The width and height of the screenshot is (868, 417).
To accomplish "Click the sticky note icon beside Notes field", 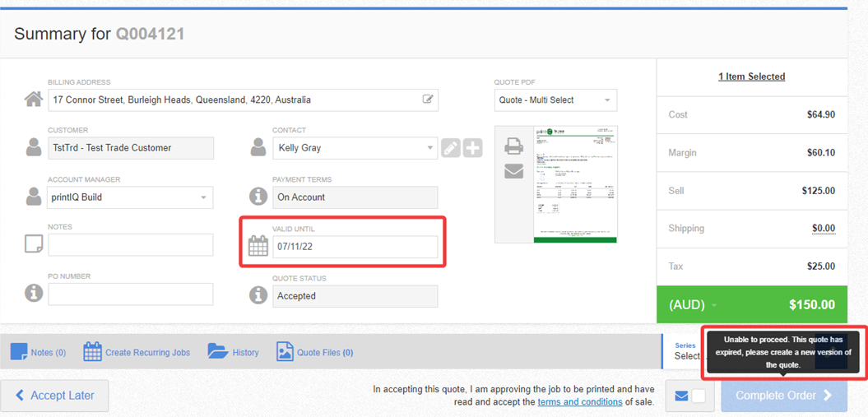I will (34, 244).
